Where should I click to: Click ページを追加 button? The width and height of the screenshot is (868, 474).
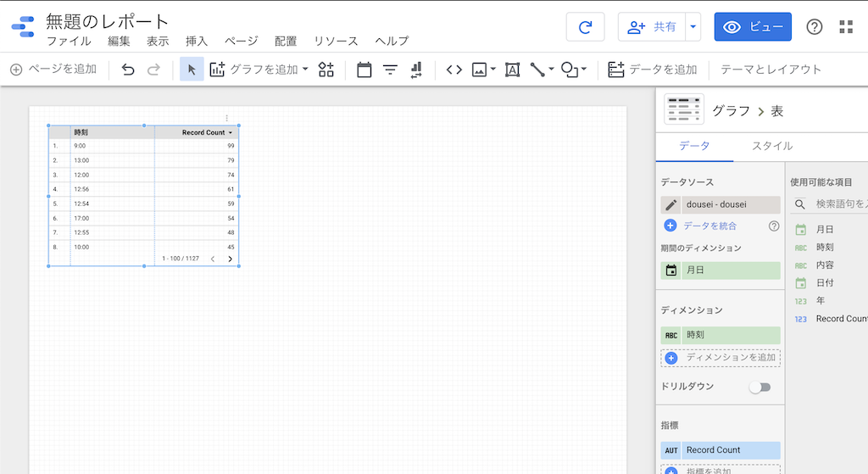[x=53, y=70]
